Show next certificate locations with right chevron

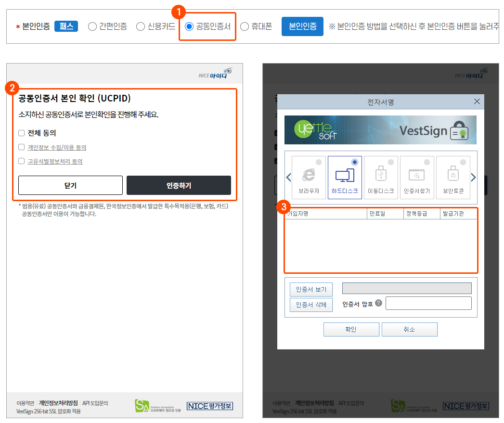tap(473, 178)
